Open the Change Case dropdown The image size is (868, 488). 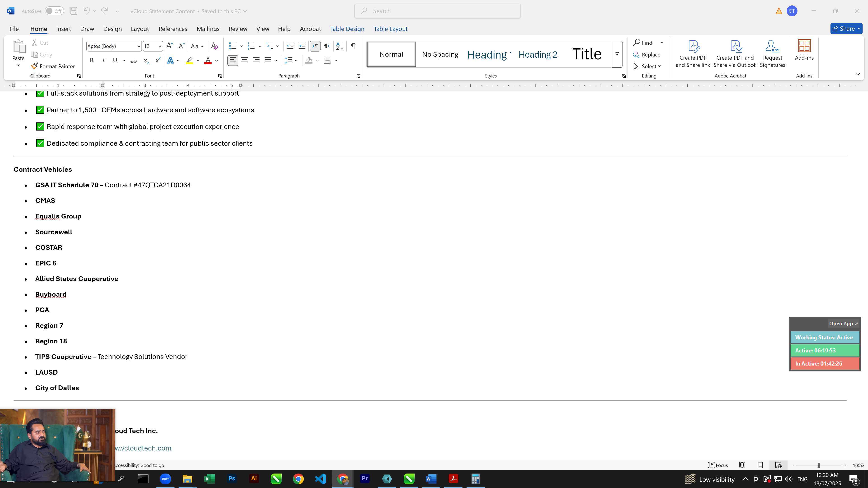pyautogui.click(x=197, y=46)
